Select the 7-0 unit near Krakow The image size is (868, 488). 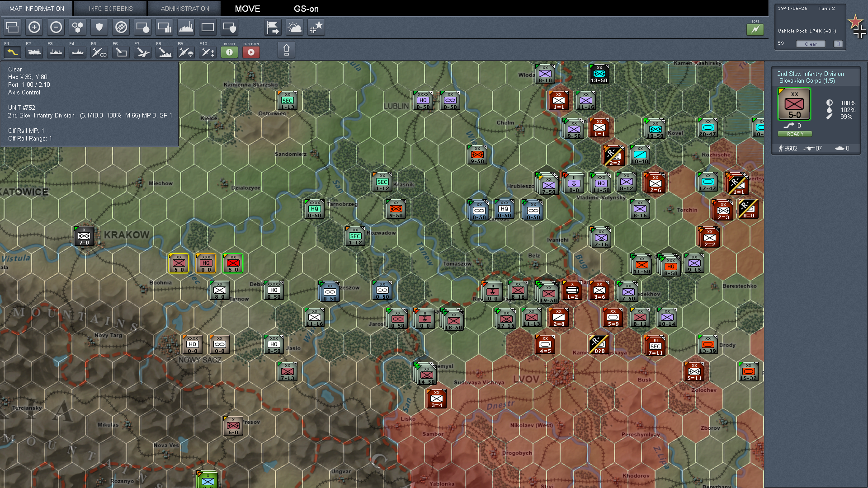tap(84, 236)
